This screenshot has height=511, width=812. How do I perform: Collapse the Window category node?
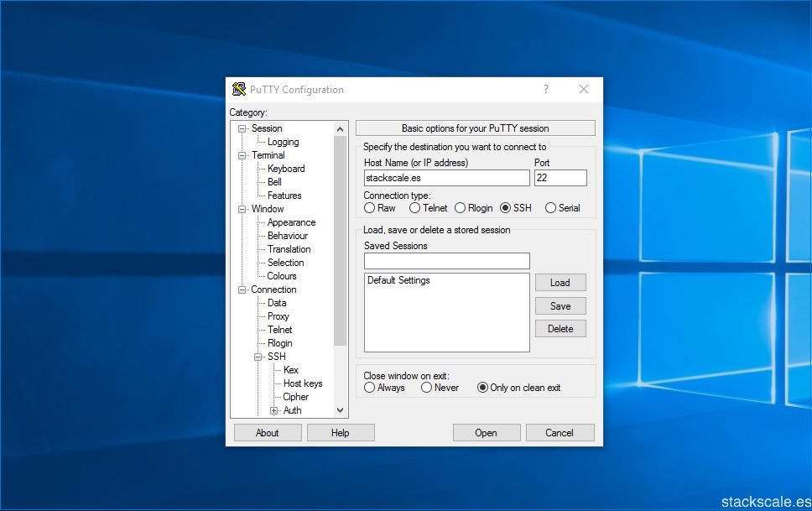pos(242,209)
